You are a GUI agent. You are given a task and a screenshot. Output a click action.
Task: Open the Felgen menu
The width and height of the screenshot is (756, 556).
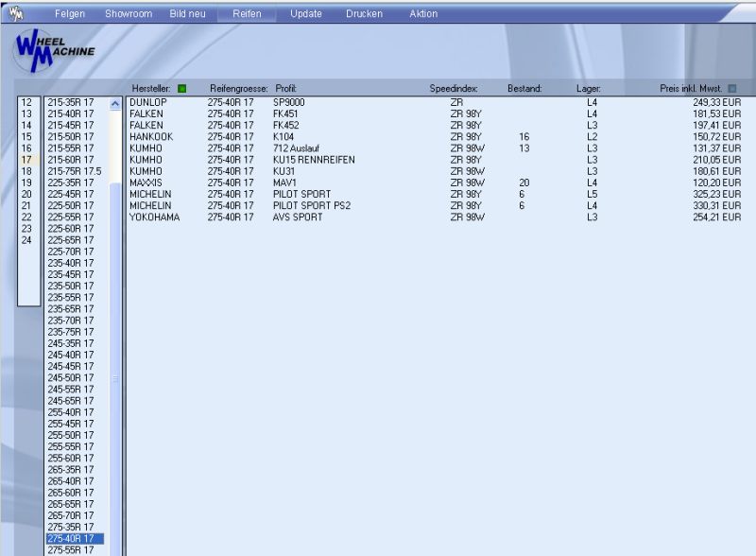70,14
